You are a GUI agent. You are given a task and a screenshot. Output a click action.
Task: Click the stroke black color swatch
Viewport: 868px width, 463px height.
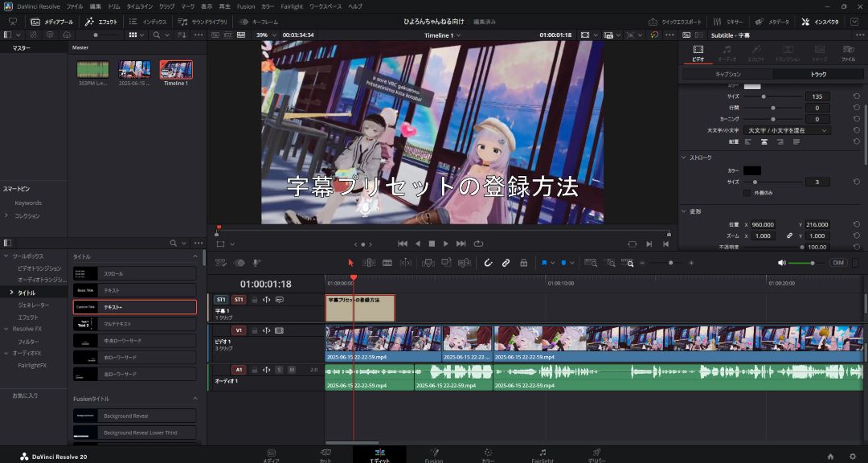click(x=751, y=170)
